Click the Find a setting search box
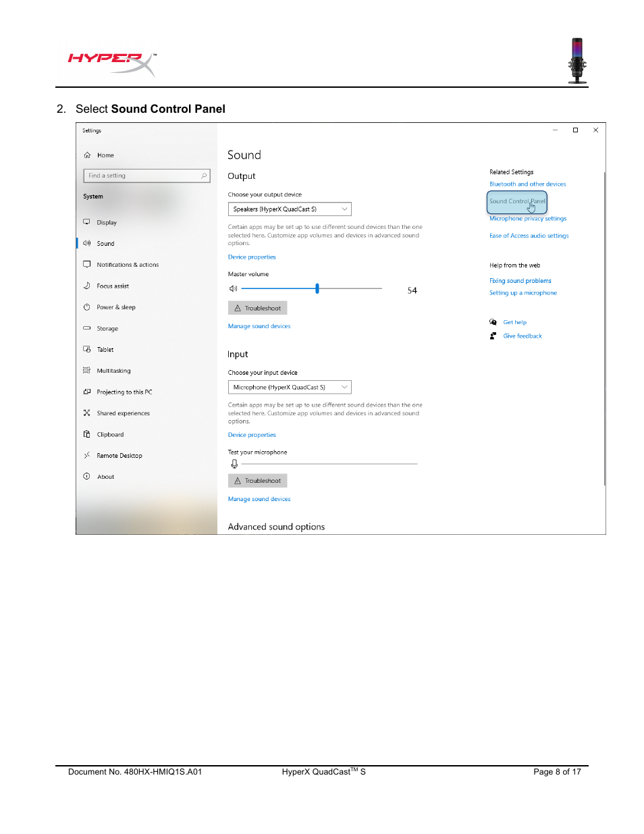This screenshot has height=834, width=644. pyautogui.click(x=147, y=176)
